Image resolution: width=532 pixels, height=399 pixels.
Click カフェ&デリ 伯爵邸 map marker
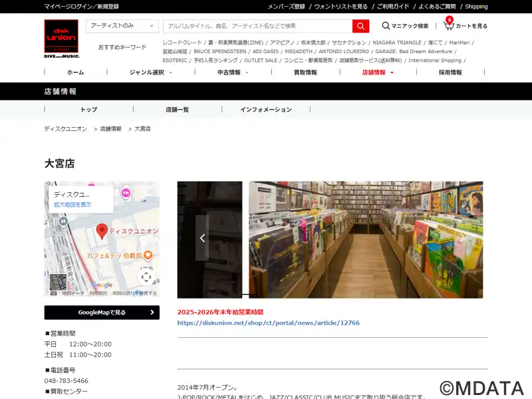pos(148,255)
